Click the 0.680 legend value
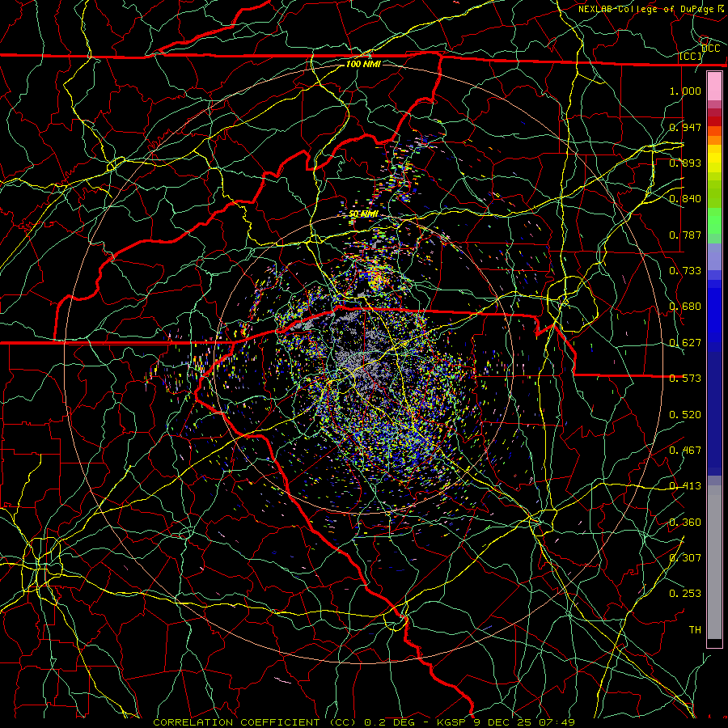This screenshot has width=728, height=728. coord(685,307)
